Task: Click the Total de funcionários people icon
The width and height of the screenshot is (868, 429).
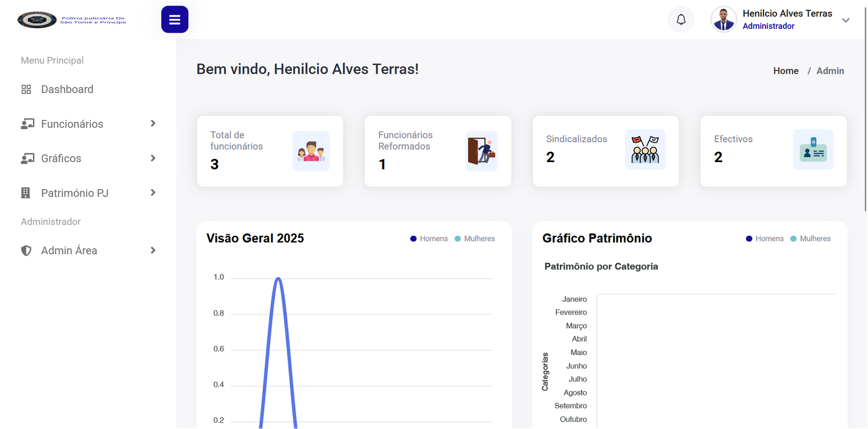Action: (x=311, y=151)
